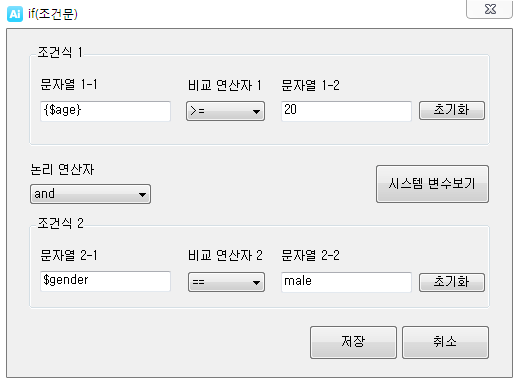Click the 문자열 1-2 field containing 20
Screen dimensions: 519x384
(346, 111)
